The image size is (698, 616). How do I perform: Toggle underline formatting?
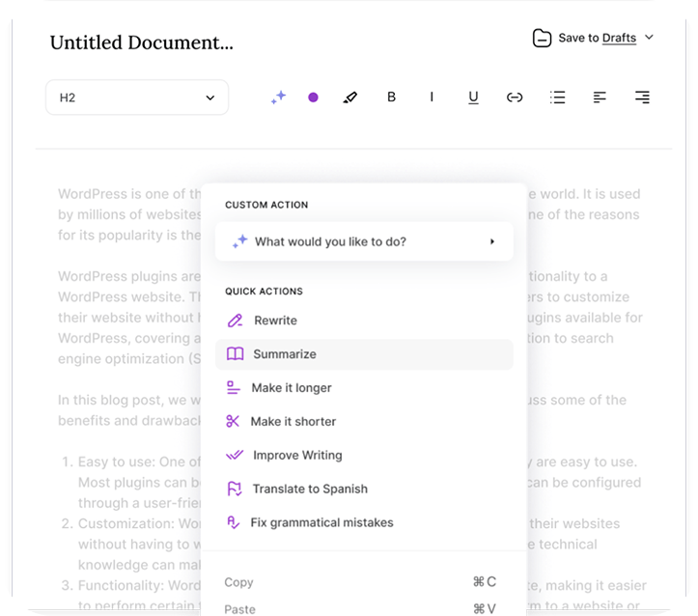click(473, 98)
